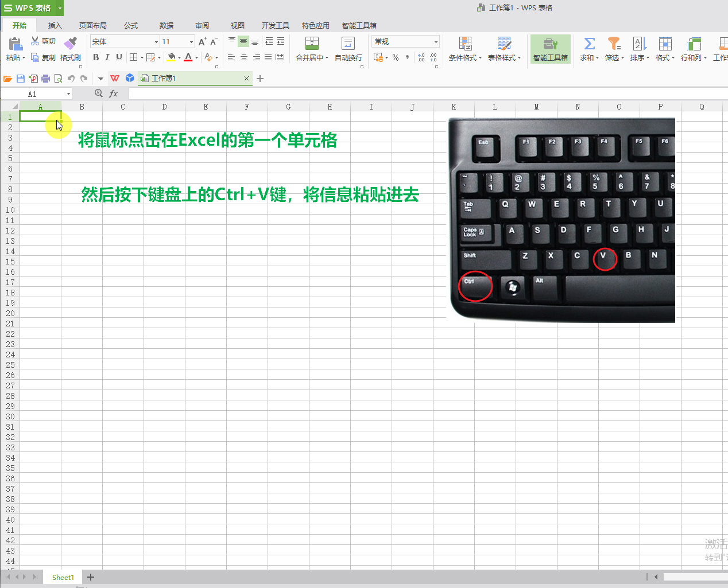This screenshot has height=588, width=728.
Task: Click the insert function fx icon
Action: coord(114,94)
